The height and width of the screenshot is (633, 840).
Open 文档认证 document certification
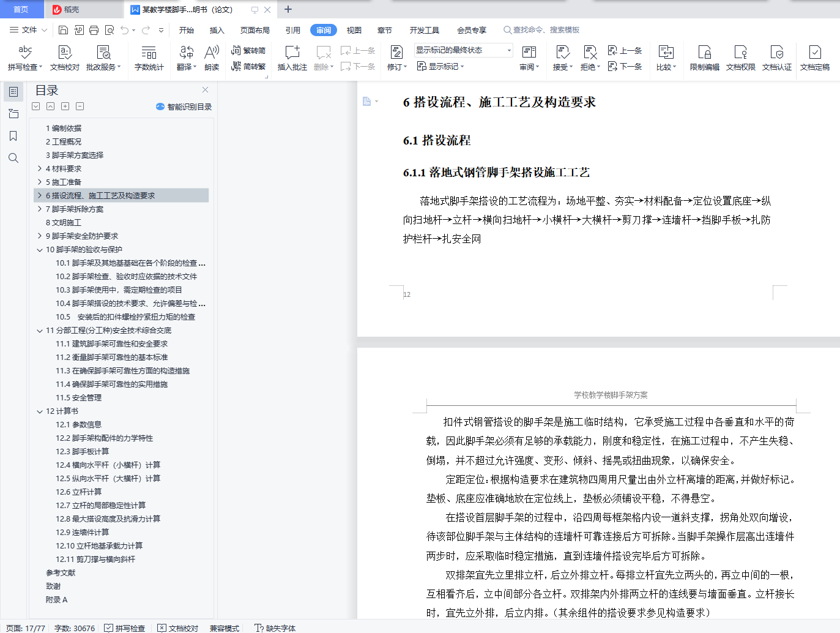pos(777,58)
